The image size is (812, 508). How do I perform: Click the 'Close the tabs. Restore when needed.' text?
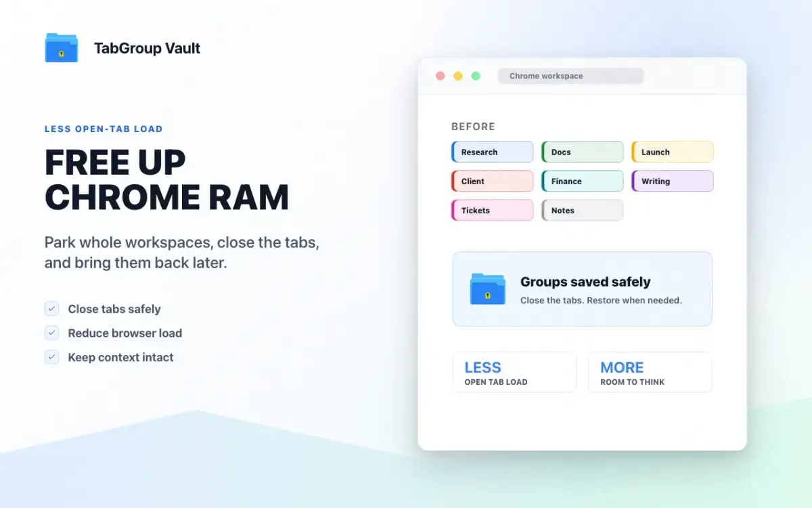click(x=601, y=300)
